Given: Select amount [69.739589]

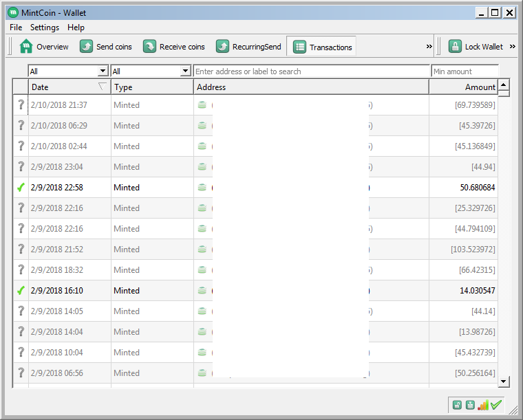Looking at the screenshot, I should click(x=475, y=105).
